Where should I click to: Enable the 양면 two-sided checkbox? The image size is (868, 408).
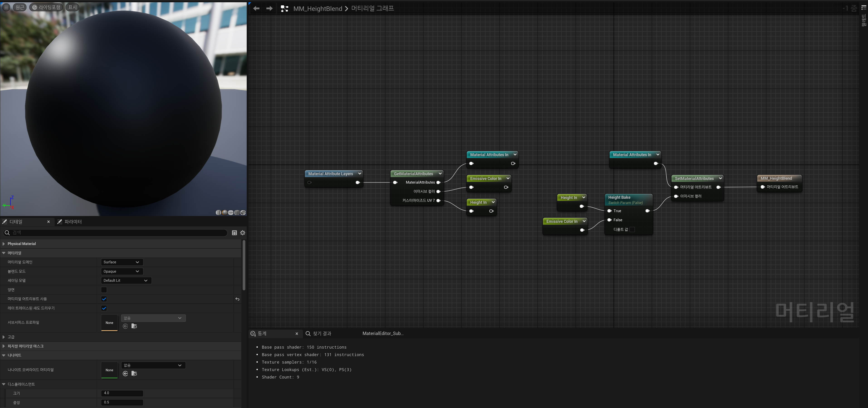(x=104, y=290)
